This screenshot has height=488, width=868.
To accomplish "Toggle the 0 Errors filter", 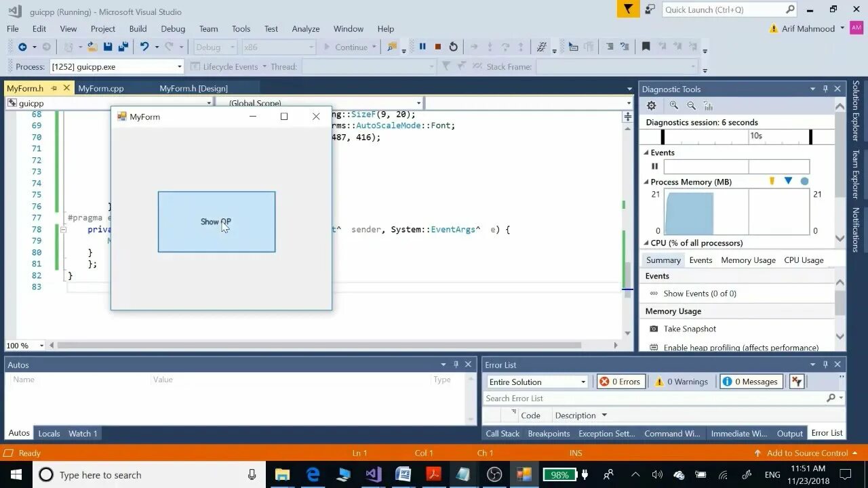I will [620, 382].
